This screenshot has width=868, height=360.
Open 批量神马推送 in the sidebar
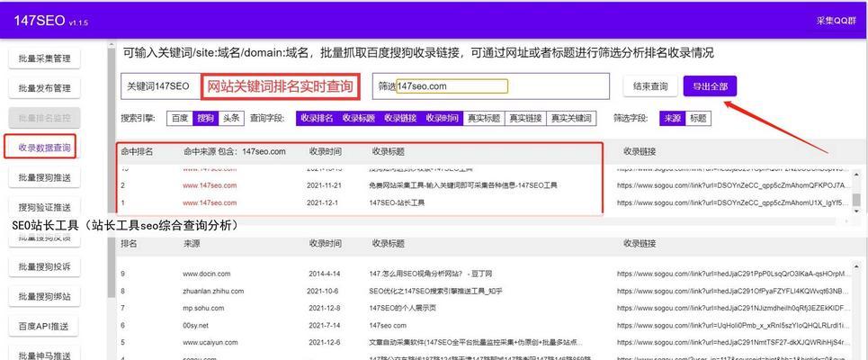coord(45,355)
